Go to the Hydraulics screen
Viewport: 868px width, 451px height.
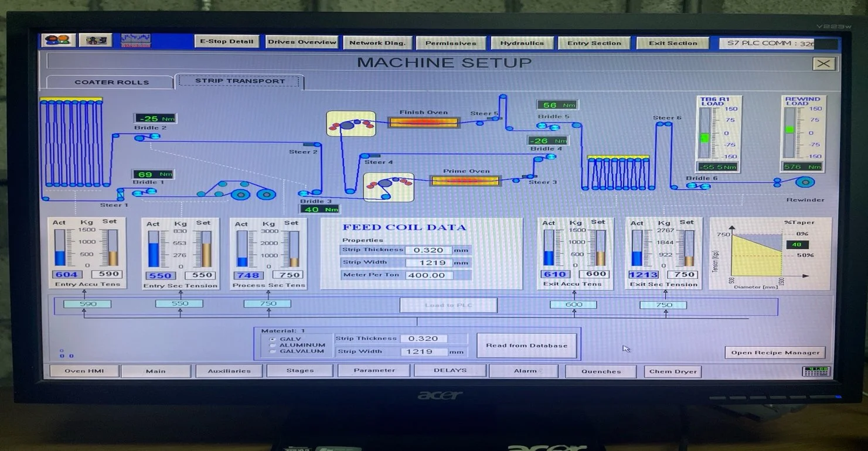522,43
